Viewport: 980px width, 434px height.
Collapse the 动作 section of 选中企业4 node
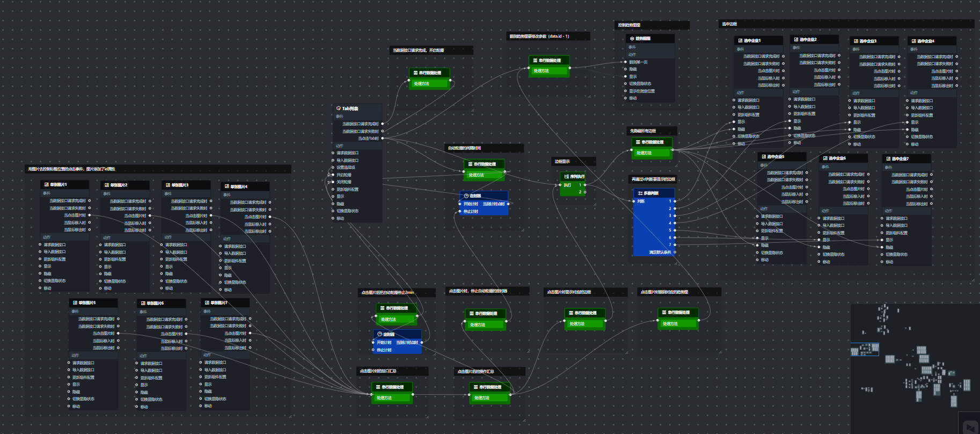tap(914, 92)
